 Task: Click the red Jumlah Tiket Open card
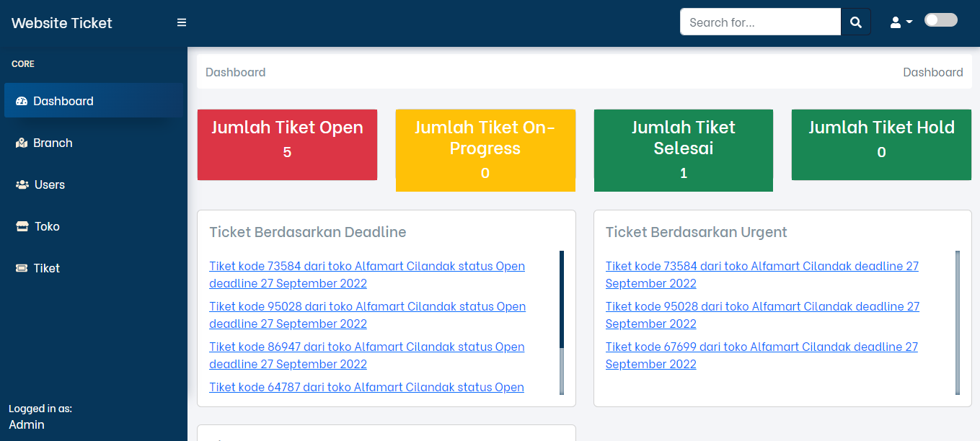coord(287,144)
